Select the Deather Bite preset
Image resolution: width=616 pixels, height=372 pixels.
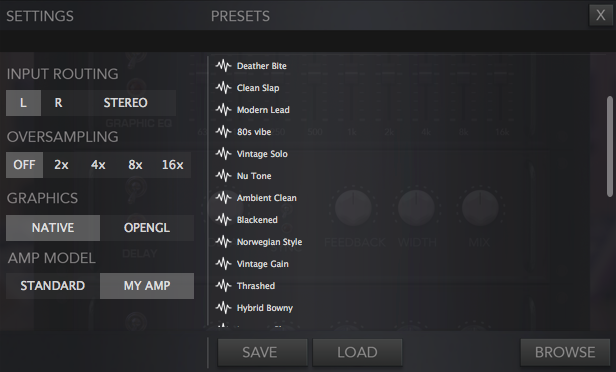[262, 66]
